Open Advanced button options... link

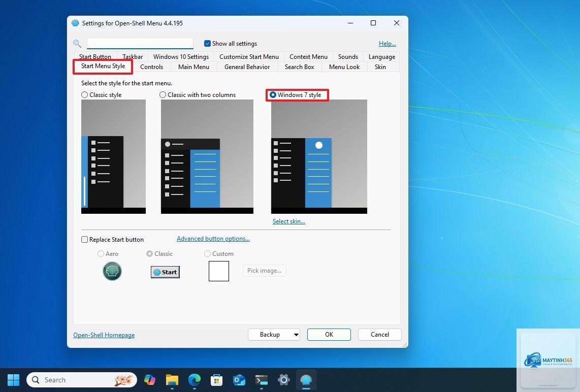[213, 239]
